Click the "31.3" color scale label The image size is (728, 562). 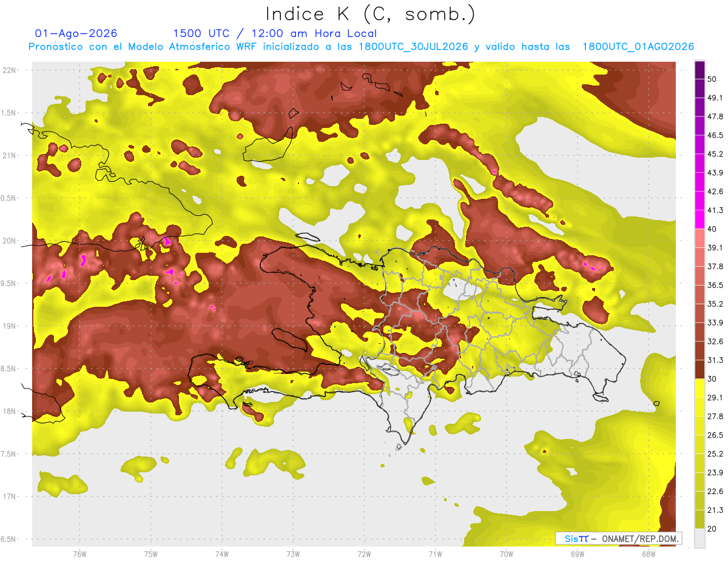tap(715, 360)
